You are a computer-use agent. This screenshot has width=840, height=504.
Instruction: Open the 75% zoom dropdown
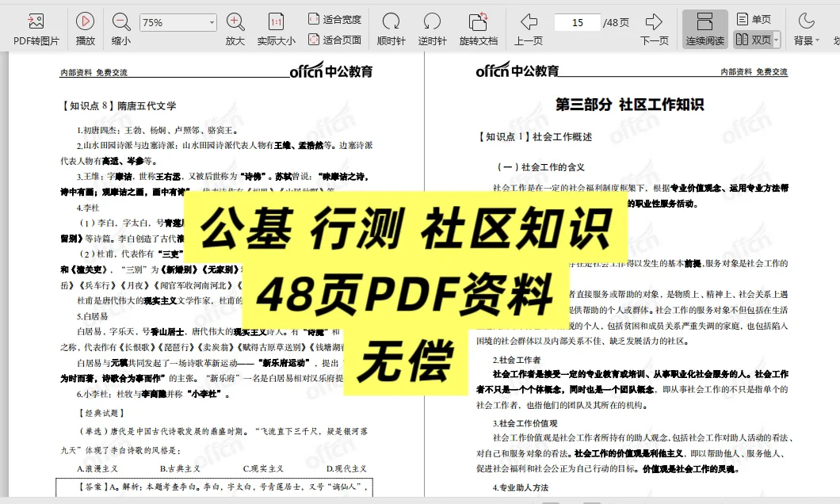tap(212, 22)
